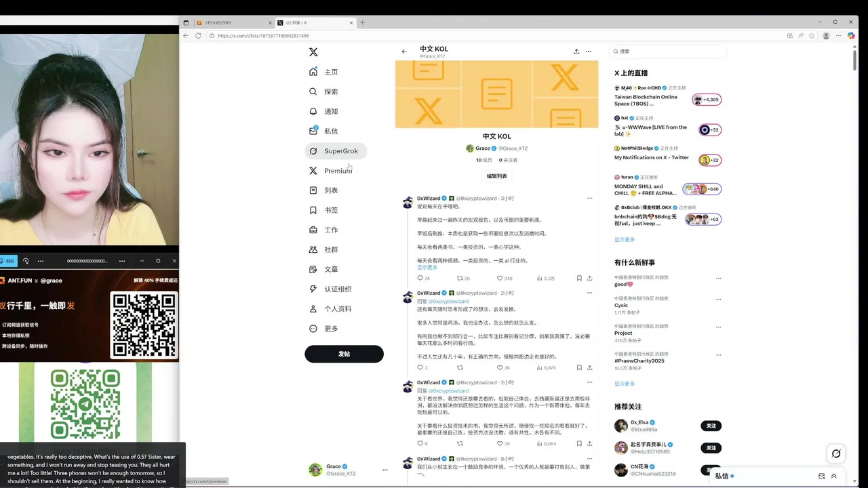This screenshot has width=868, height=488.
Task: Open 私信 messages in the sidebar
Action: pyautogui.click(x=323, y=131)
